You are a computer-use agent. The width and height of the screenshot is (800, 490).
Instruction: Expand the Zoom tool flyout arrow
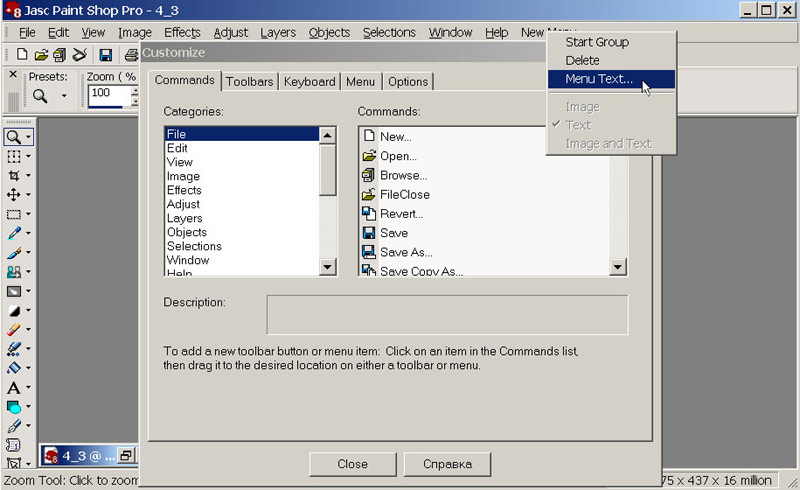[x=29, y=137]
